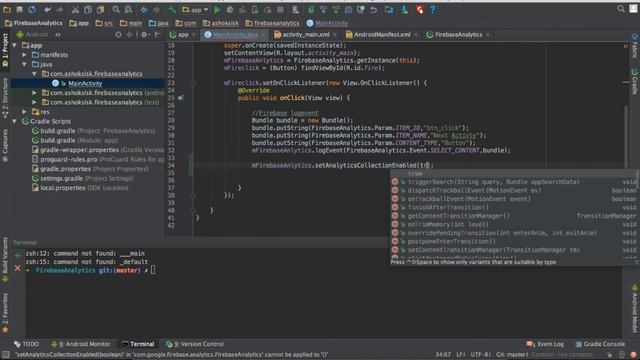Click the Search Everywhere magnifier at top right

(x=621, y=9)
